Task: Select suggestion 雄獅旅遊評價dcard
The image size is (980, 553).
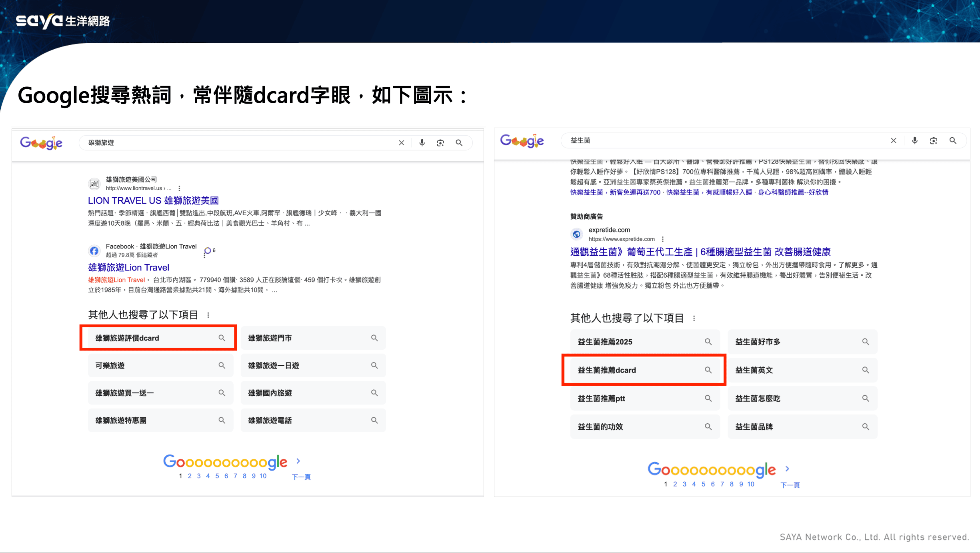Action: click(x=160, y=338)
